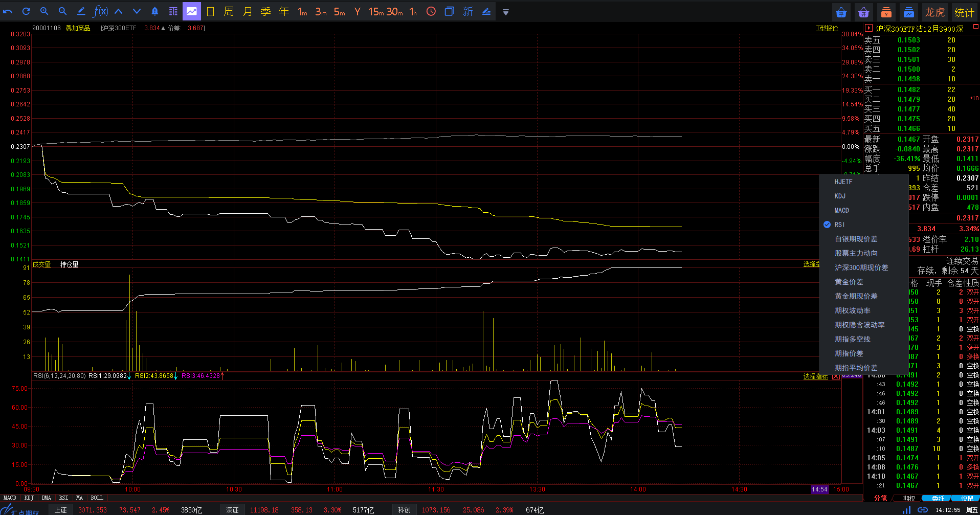Click the refresh icon in toolbar
The image size is (980, 515).
click(x=26, y=11)
